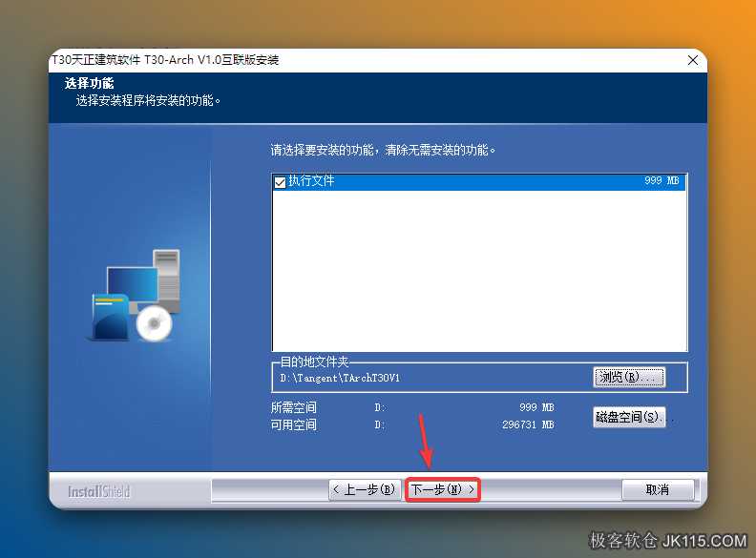Image resolution: width=756 pixels, height=558 pixels.
Task: Click the 所需空间 label
Action: point(294,407)
